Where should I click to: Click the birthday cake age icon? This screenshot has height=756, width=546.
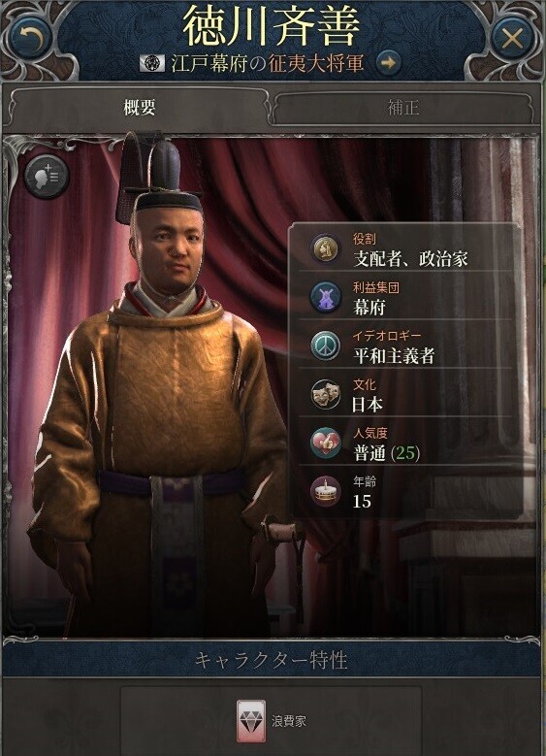325,492
